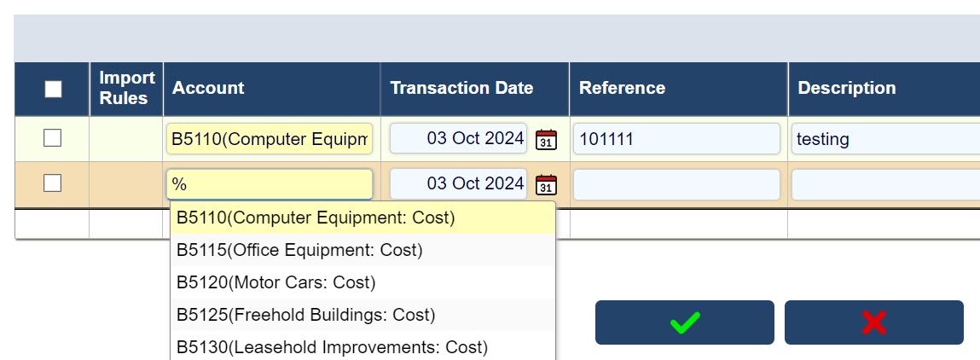Cancel with the red X button
980x360 pixels.
click(x=873, y=322)
